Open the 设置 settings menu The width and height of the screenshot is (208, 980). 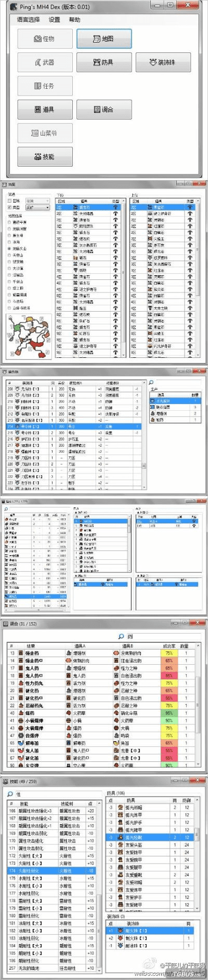click(55, 20)
